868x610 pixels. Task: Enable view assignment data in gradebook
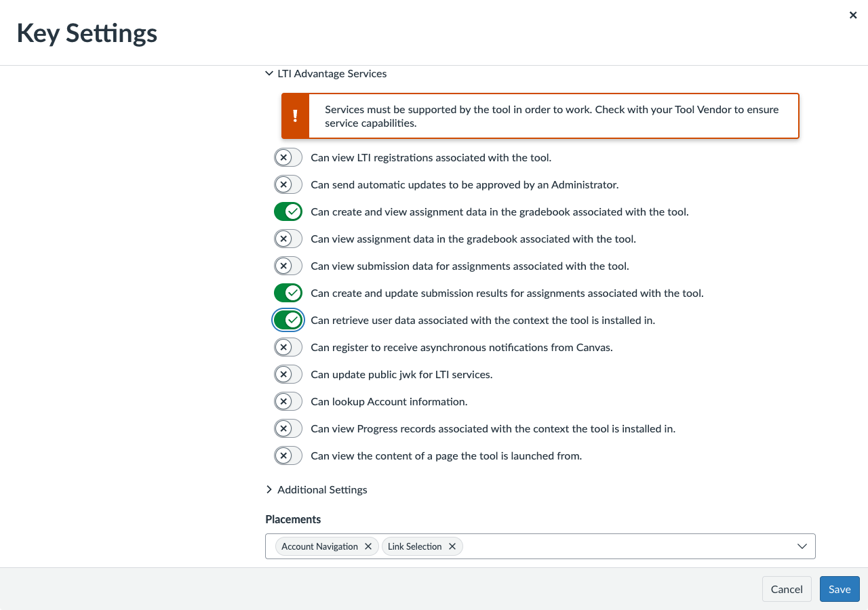(288, 239)
